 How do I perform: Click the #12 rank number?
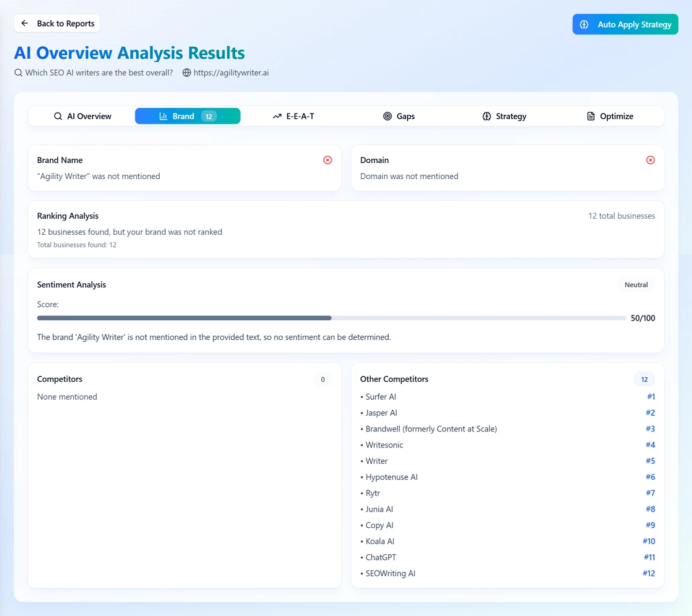coord(649,573)
